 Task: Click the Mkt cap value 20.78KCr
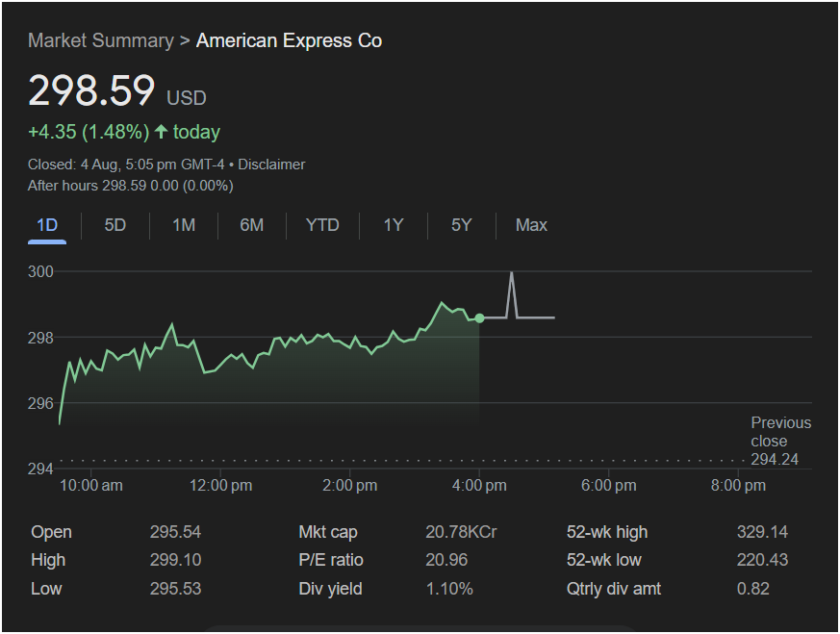(x=461, y=532)
